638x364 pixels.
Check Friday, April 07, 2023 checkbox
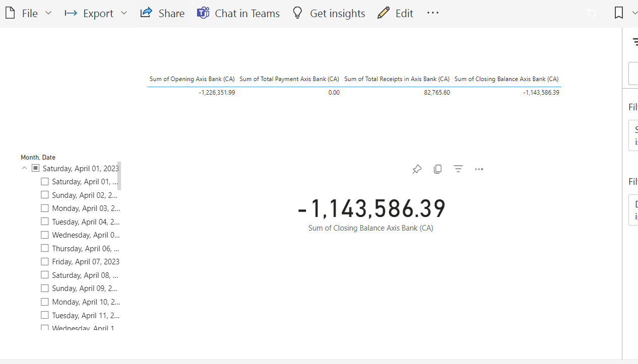point(45,262)
